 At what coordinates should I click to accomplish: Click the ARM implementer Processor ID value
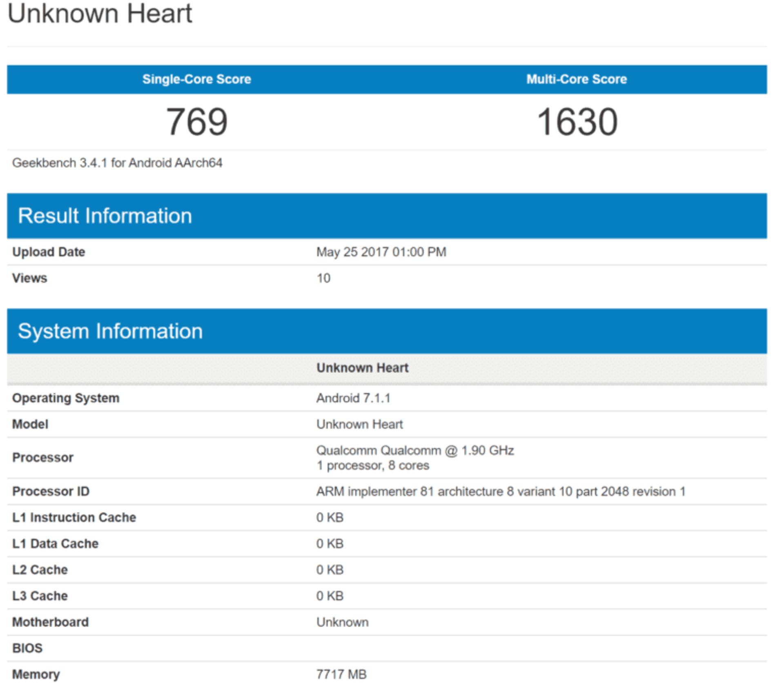(500, 492)
